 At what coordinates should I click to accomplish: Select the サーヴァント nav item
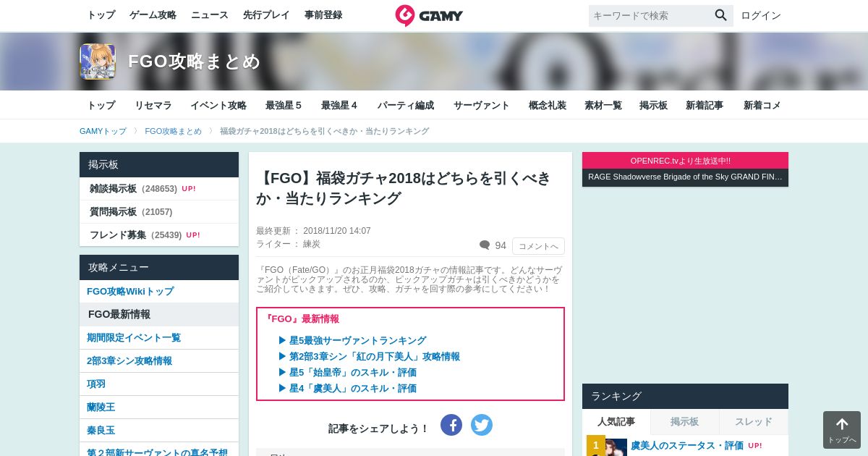click(x=482, y=105)
